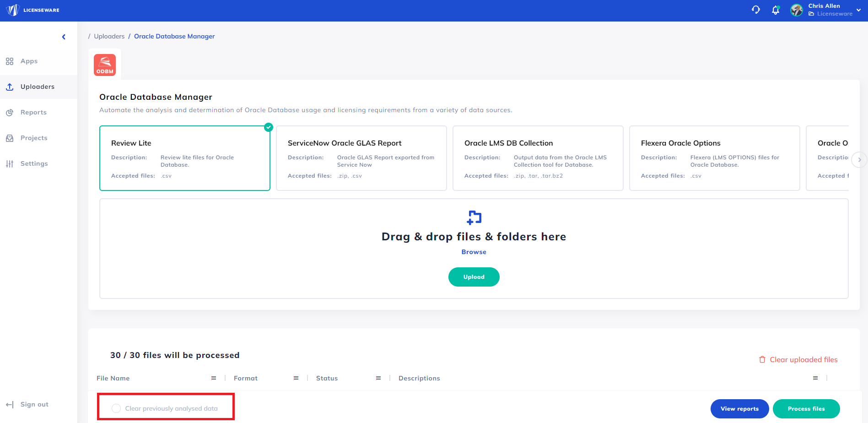
Task: Enable Clear previously analysed data option
Action: pyautogui.click(x=116, y=408)
